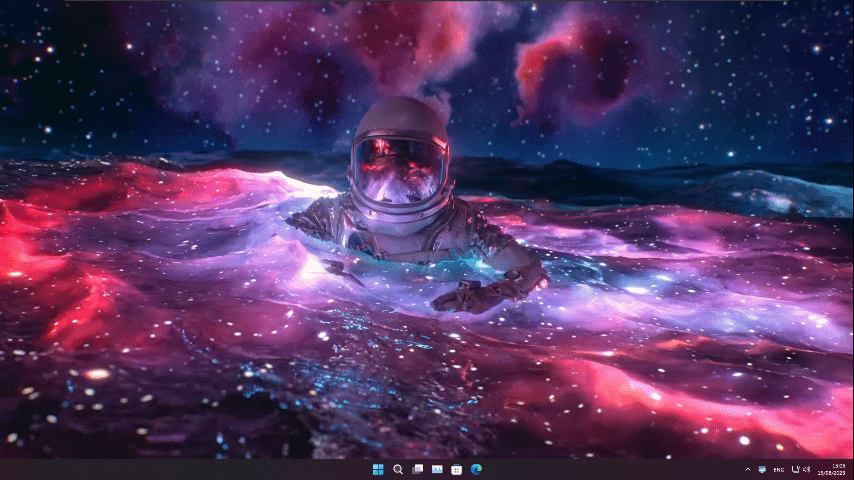Launch Microsoft Store from taskbar
854x480 pixels.
(x=456, y=469)
